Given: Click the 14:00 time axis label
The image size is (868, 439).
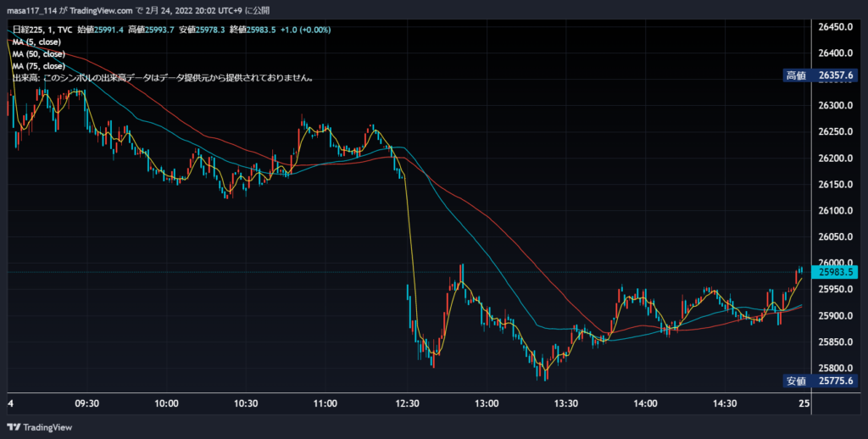Looking at the screenshot, I should point(645,403).
